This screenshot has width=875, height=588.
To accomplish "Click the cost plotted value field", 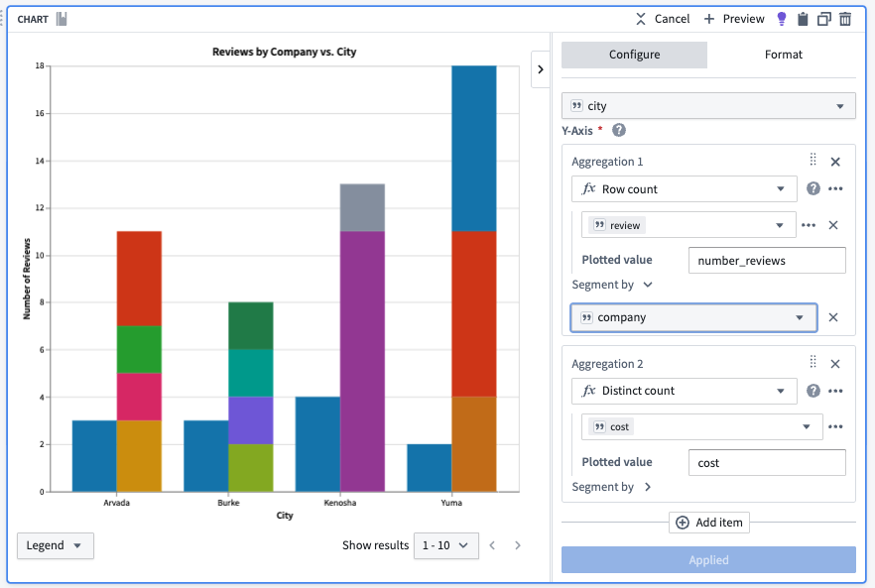I will click(767, 462).
